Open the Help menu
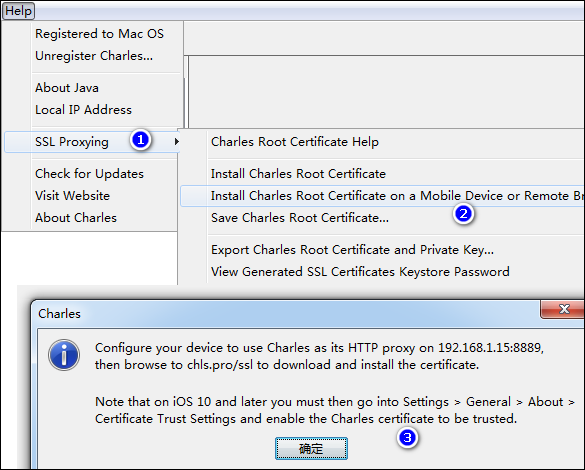Viewport: 585px width, 470px height. [18, 10]
